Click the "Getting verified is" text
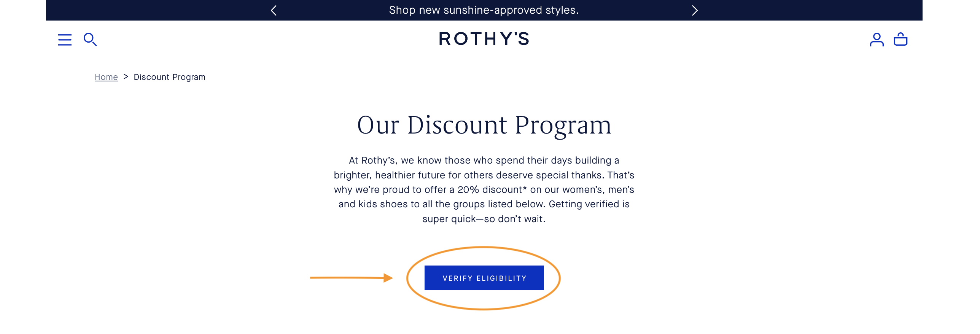 point(589,204)
